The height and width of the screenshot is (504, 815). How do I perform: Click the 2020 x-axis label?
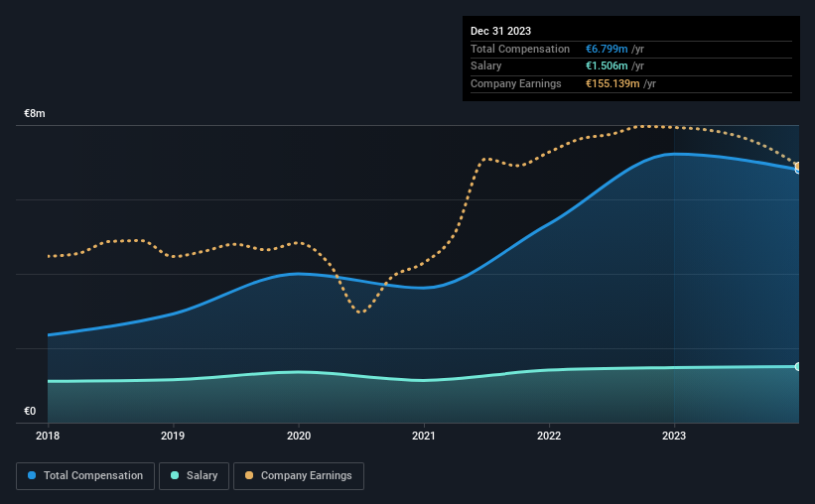(299, 436)
